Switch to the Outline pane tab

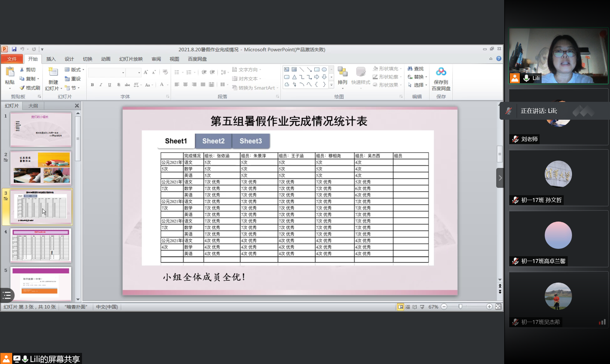[x=33, y=106]
